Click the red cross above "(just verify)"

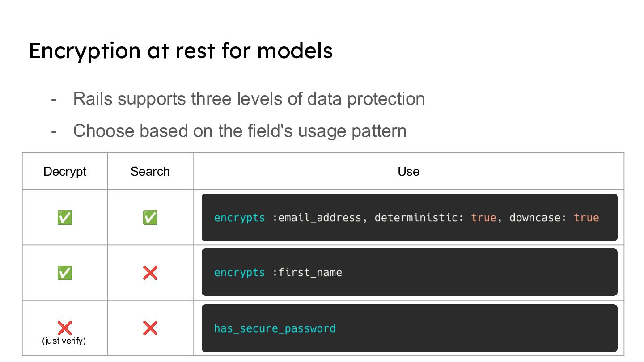(x=65, y=328)
